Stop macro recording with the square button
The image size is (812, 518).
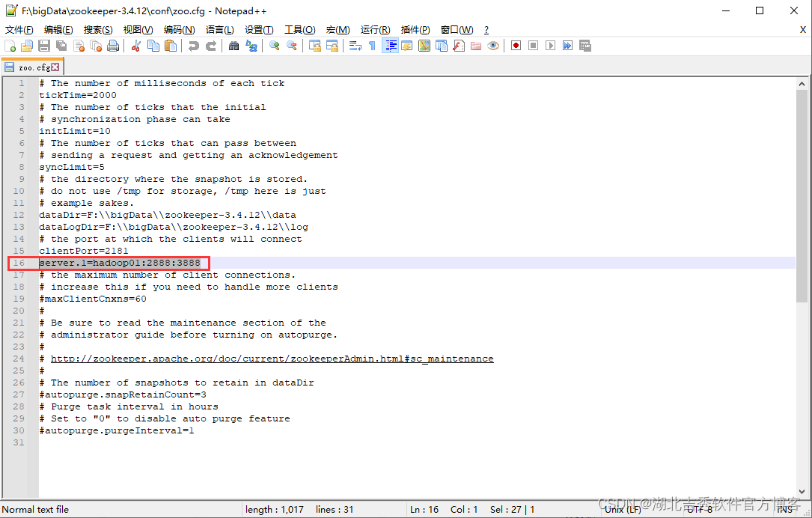click(533, 46)
